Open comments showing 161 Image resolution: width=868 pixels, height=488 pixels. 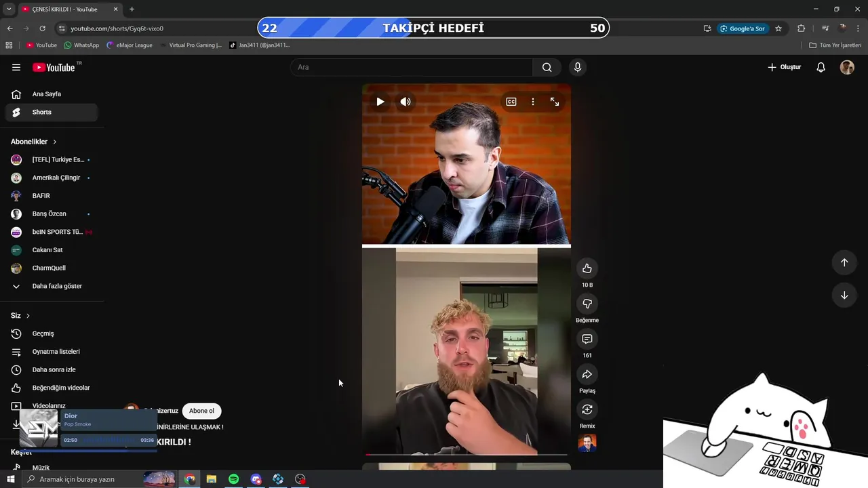587,339
